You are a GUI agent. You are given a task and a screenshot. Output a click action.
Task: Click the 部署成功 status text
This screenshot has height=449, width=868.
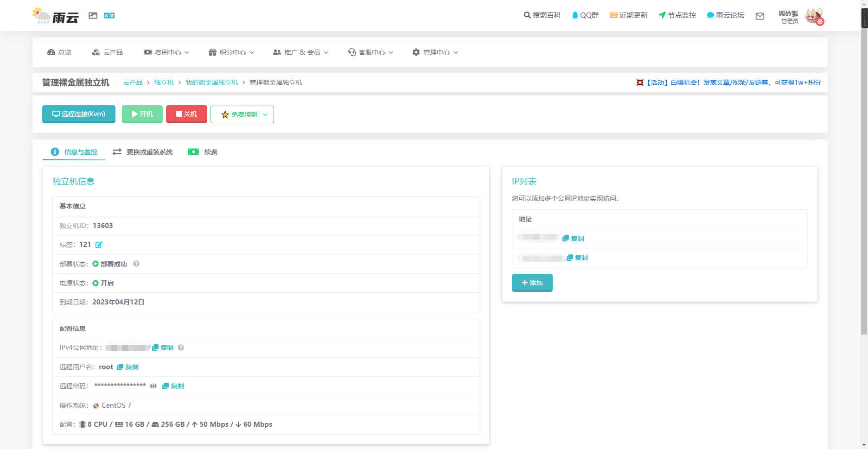(x=114, y=264)
